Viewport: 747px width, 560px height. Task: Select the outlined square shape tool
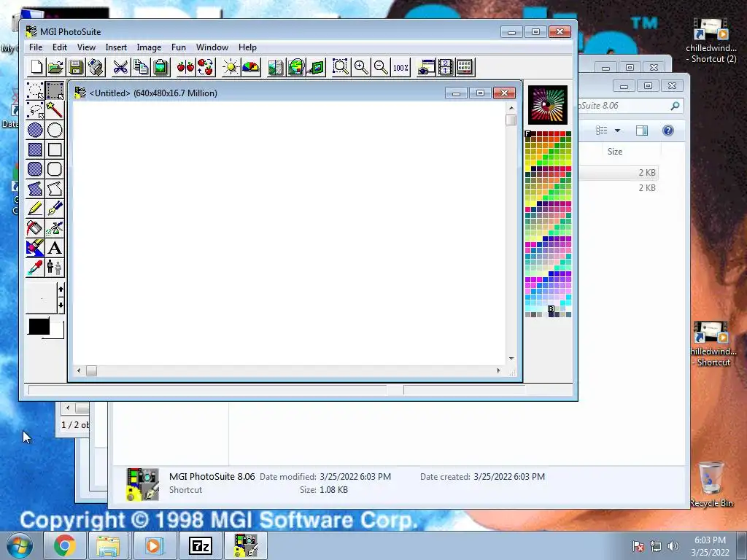[x=55, y=149]
